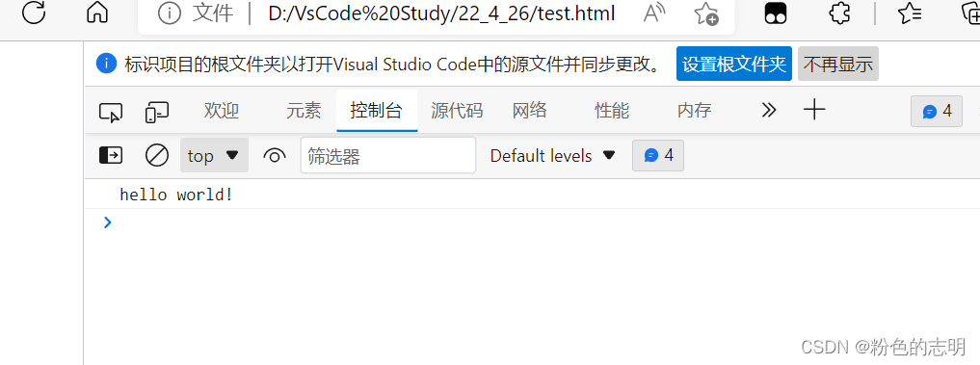Switch to the 元素 tab
Image resolution: width=980 pixels, height=365 pixels.
coord(304,111)
